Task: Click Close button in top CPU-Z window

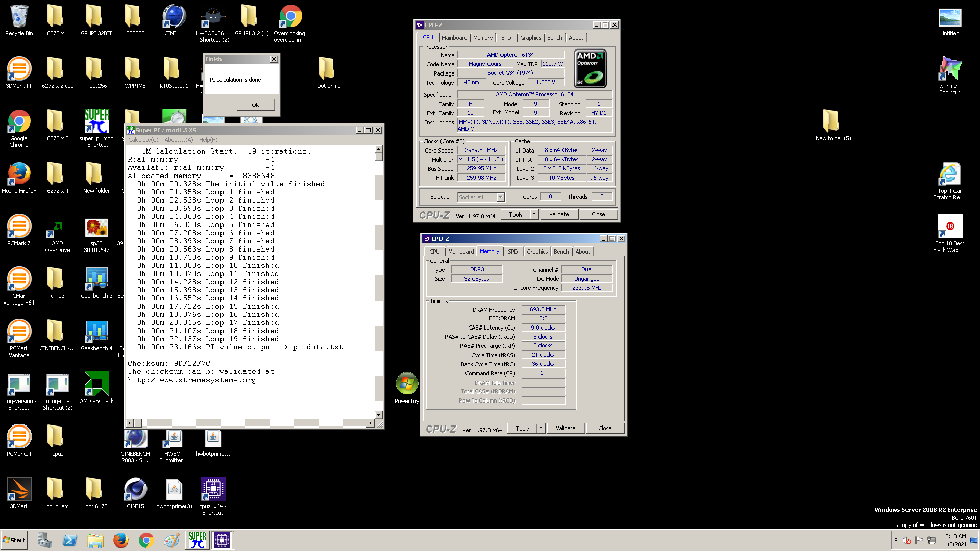Action: (x=598, y=214)
